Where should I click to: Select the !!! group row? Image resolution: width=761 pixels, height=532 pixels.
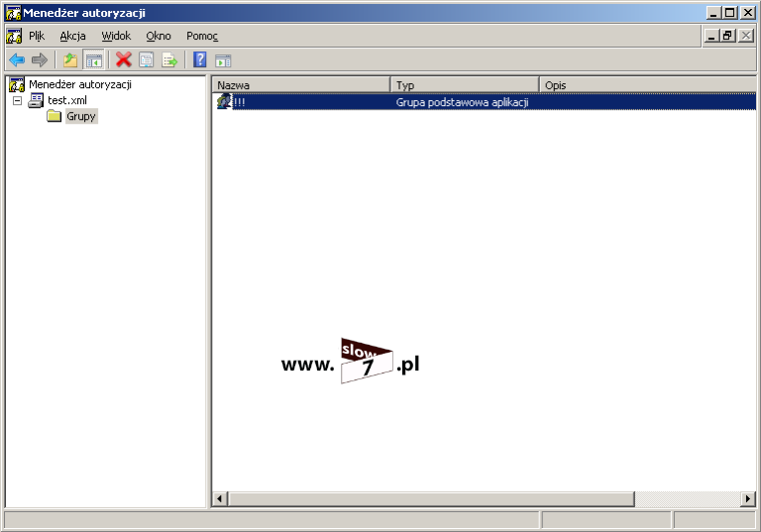point(486,102)
